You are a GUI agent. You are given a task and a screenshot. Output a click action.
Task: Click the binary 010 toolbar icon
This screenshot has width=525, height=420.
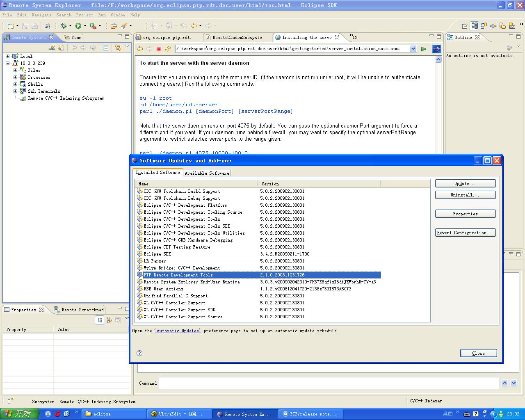(x=48, y=26)
